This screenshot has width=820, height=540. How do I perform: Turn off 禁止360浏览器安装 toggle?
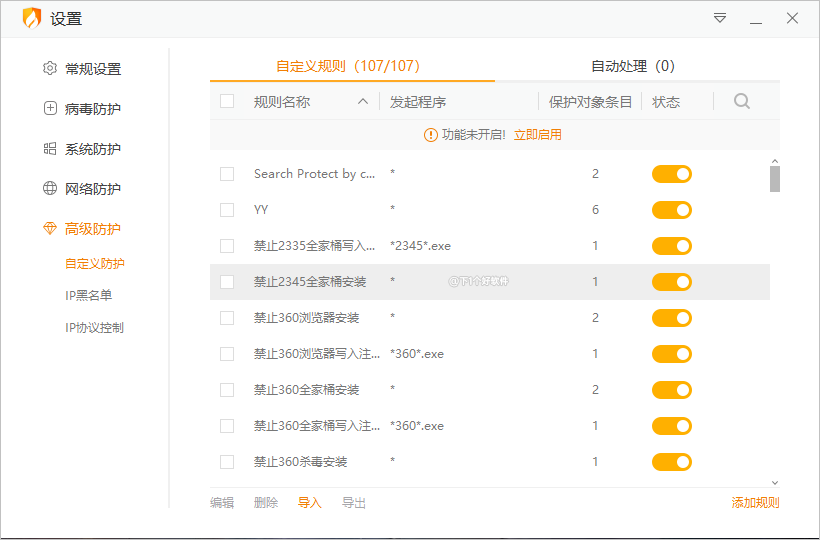[672, 318]
